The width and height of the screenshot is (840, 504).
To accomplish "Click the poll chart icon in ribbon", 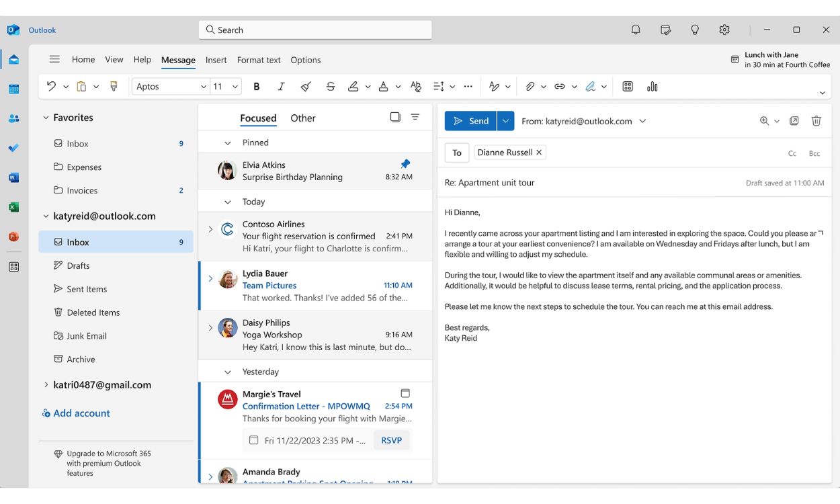I will (652, 87).
